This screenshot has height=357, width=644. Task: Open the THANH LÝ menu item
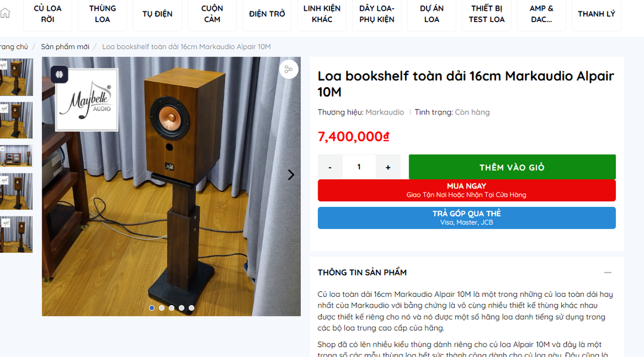(x=596, y=14)
